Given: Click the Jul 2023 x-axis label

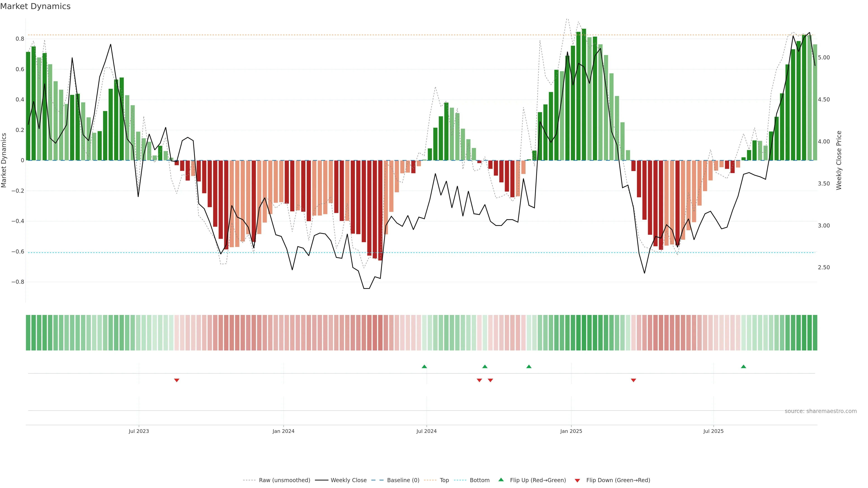Looking at the screenshot, I should pyautogui.click(x=139, y=431).
